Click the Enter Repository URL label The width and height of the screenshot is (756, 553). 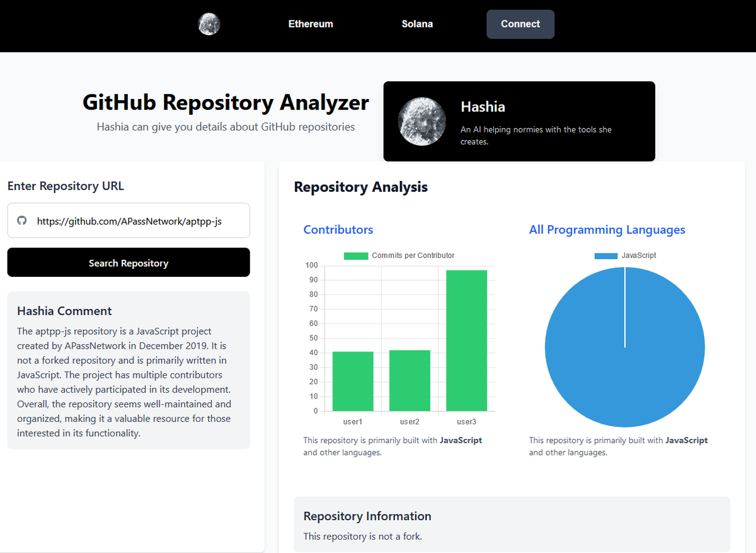tap(66, 186)
